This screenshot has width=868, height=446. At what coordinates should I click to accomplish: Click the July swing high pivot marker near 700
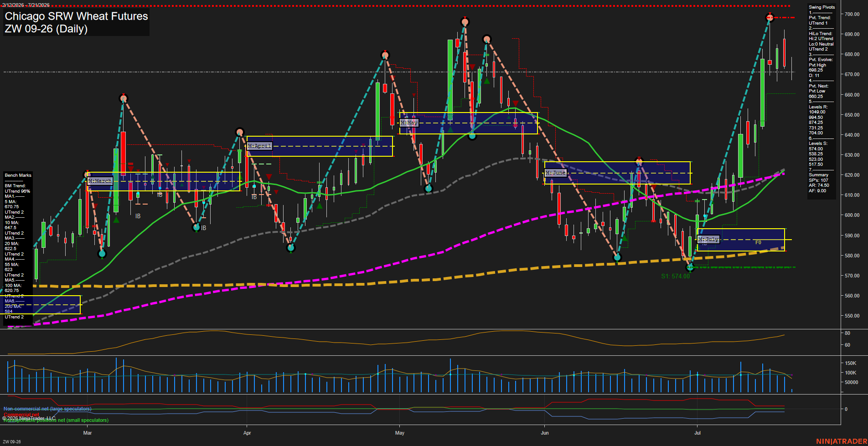pos(770,18)
